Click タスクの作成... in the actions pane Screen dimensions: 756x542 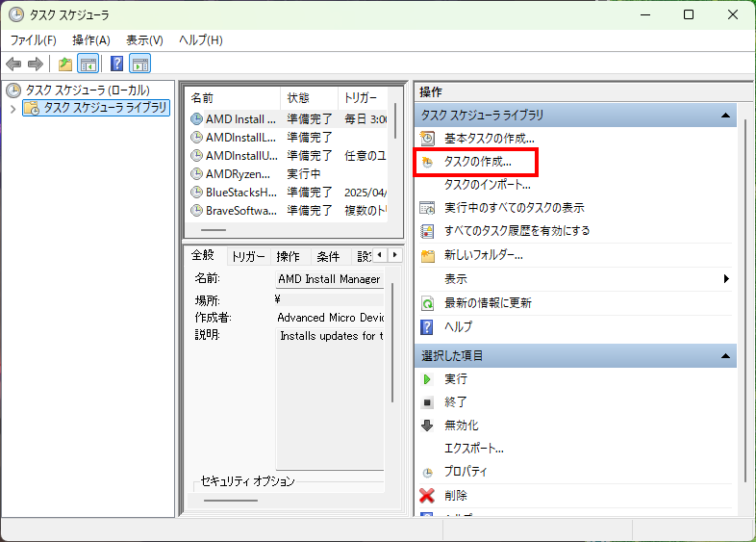pyautogui.click(x=477, y=162)
